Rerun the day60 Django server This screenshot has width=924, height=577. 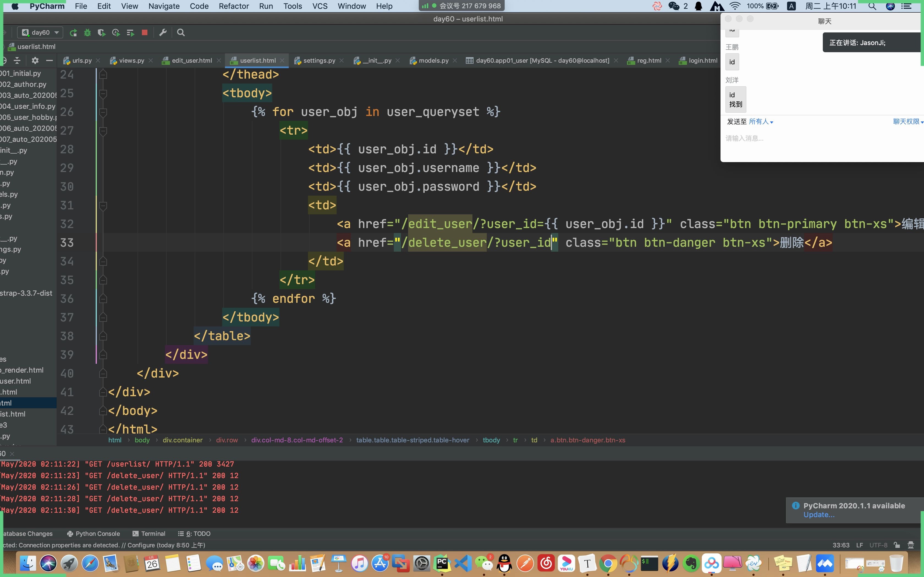73,33
